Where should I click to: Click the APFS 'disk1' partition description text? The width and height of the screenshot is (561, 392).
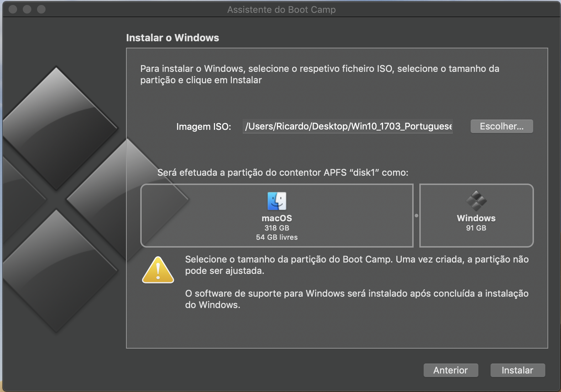[283, 173]
